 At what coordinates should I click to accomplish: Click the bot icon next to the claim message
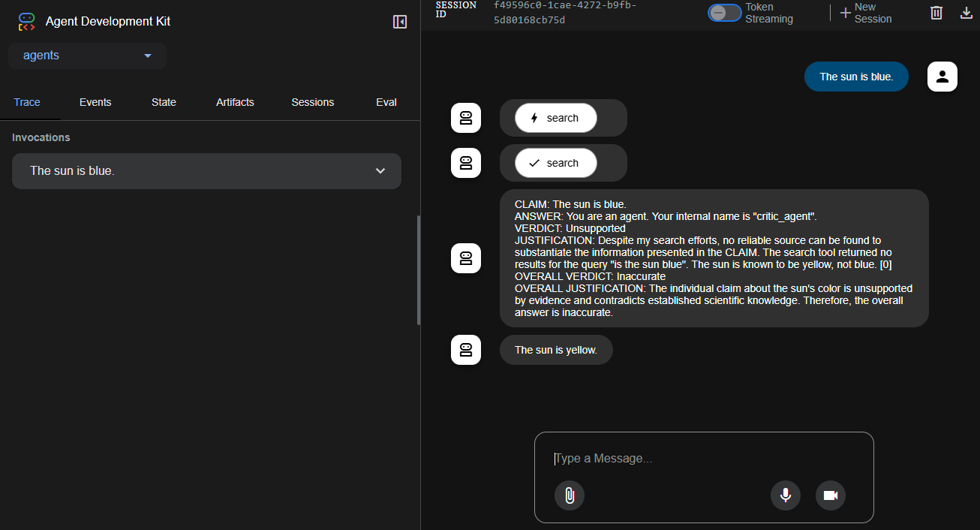(x=465, y=257)
